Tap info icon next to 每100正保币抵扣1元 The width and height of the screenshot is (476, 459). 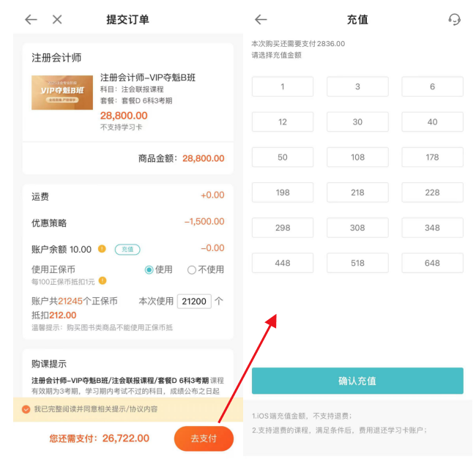coord(103,281)
